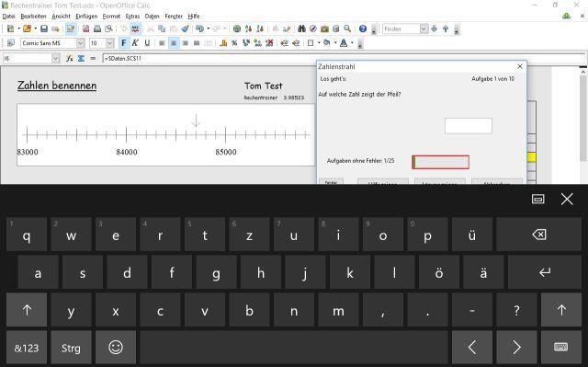Click the Sort Ascending icon
This screenshot has width=588, height=367.
[x=248, y=29]
